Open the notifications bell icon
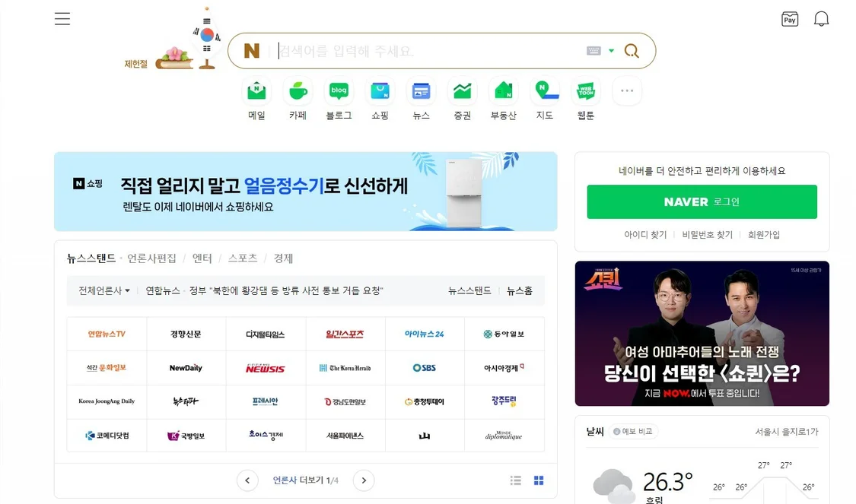 pyautogui.click(x=821, y=19)
